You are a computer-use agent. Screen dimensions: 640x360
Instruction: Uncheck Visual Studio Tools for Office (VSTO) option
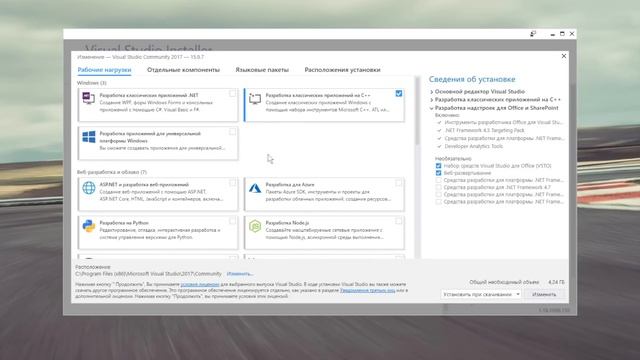(x=438, y=166)
